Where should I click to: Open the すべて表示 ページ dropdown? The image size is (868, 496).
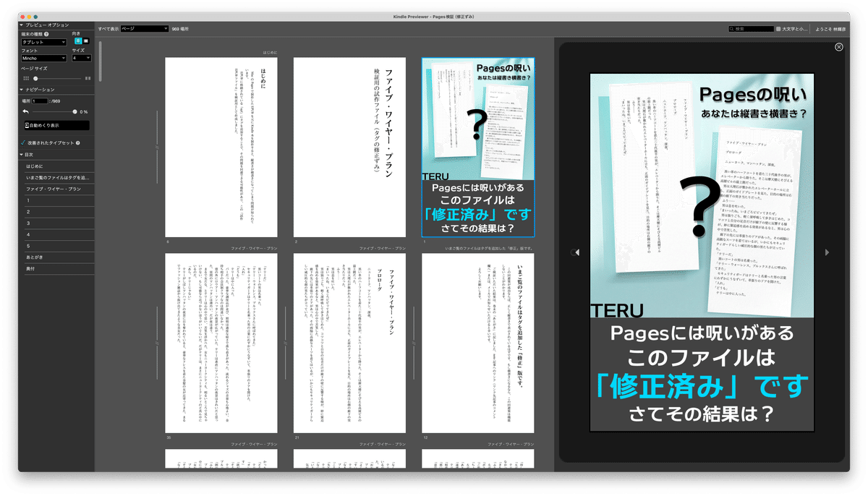pyautogui.click(x=144, y=29)
